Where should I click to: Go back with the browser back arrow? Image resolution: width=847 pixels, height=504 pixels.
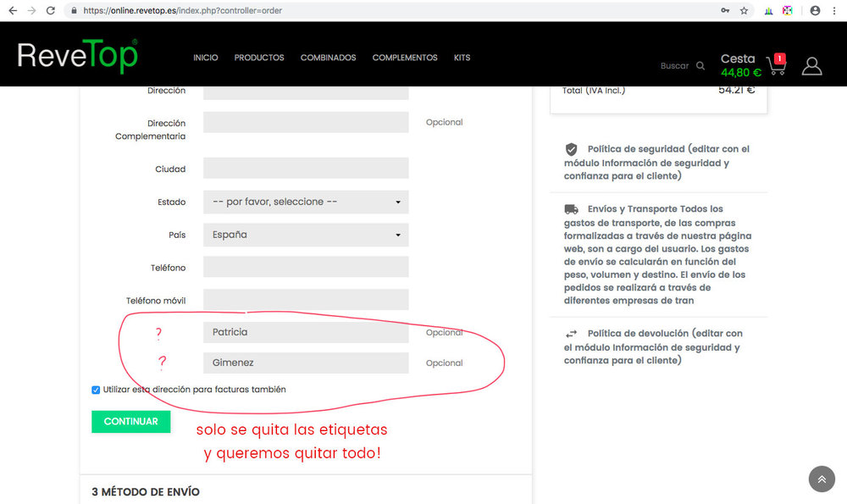tap(13, 10)
